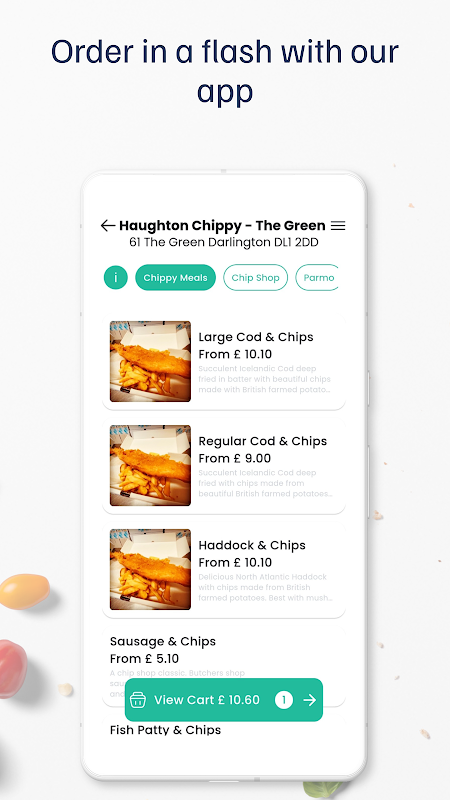Screen dimensions: 450x800
Task: Select the Chippy Meals category tab
Action: point(176,278)
